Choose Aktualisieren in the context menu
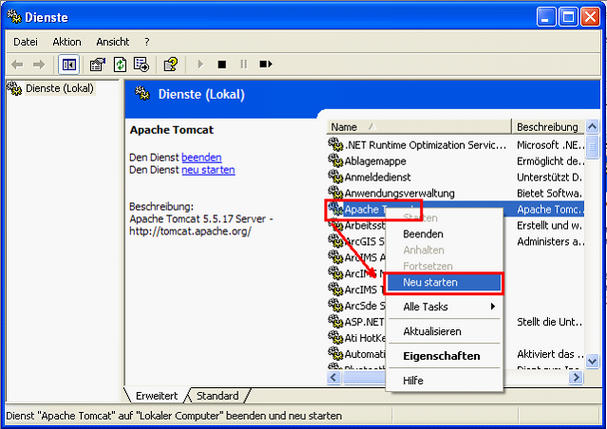The width and height of the screenshot is (607, 429). pyautogui.click(x=445, y=331)
